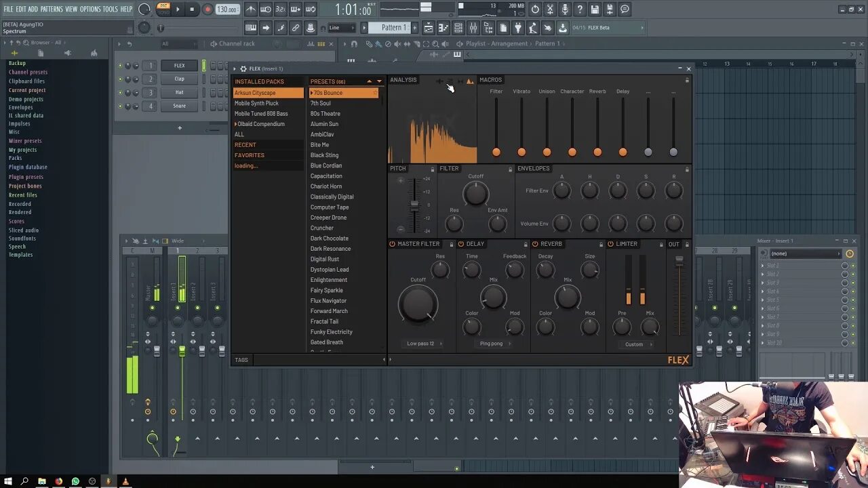Toggle the Snare channel mute LED
Image resolution: width=868 pixels, height=488 pixels.
[x=120, y=106]
